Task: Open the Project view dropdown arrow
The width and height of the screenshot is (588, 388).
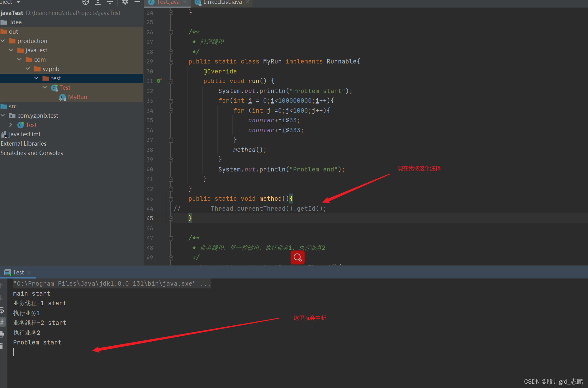Action: (x=18, y=2)
